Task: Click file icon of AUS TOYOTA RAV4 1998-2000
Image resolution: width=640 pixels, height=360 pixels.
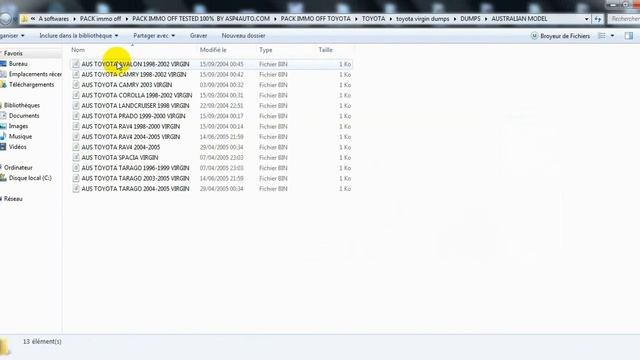Action: pos(76,127)
